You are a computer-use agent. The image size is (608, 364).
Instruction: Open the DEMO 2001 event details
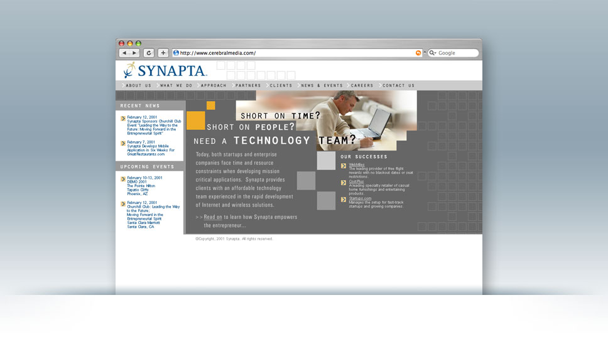144,186
